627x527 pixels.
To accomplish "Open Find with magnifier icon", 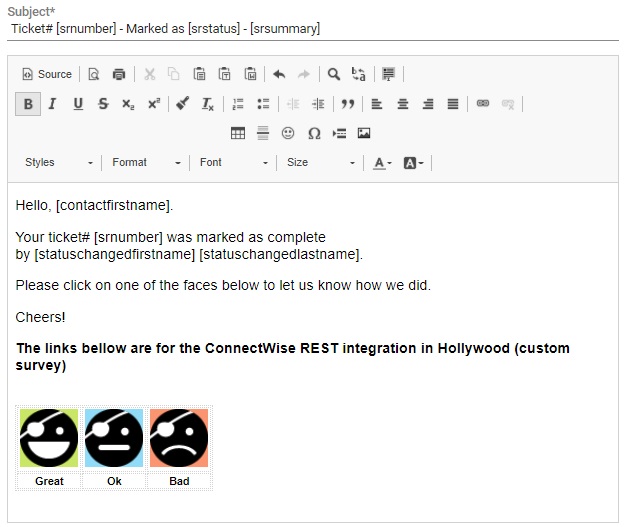I will 334,74.
